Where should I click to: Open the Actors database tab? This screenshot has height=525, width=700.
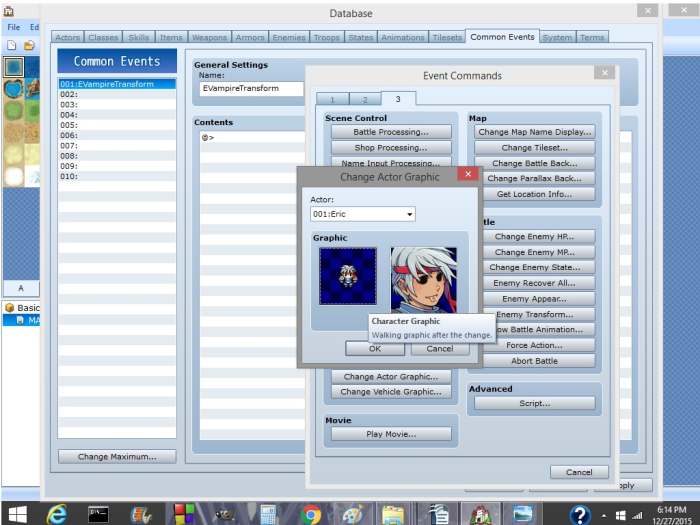[67, 38]
